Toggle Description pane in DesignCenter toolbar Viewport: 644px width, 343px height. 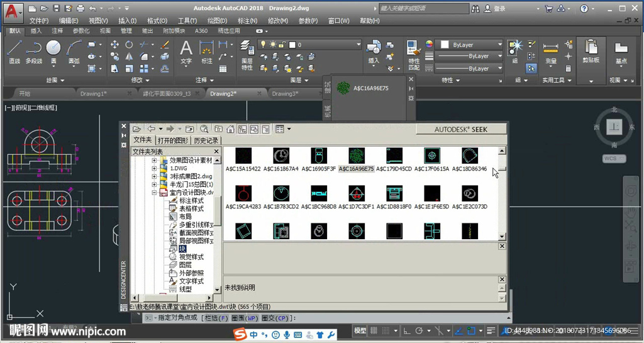coord(265,129)
